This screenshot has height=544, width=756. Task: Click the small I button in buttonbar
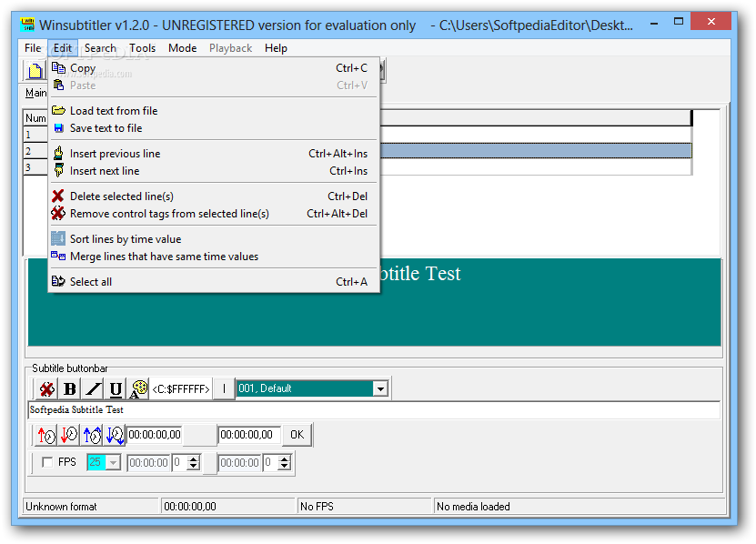point(224,388)
